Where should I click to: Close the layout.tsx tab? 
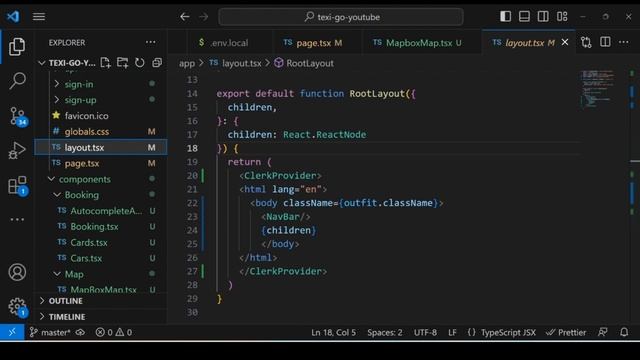(565, 42)
